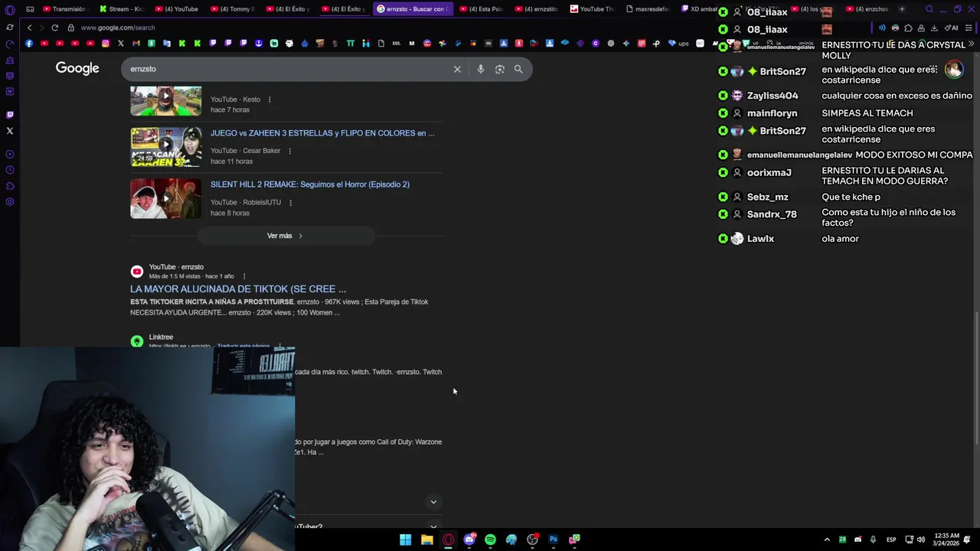
Task: Click Zayliss404 username in chat
Action: click(773, 96)
